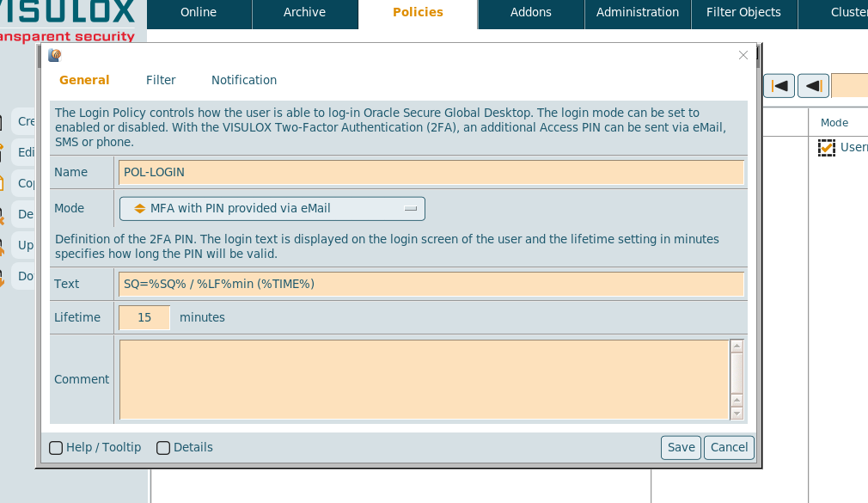The height and width of the screenshot is (503, 868).
Task: Toggle the checked Mode checkbox in table row
Action: (x=827, y=148)
